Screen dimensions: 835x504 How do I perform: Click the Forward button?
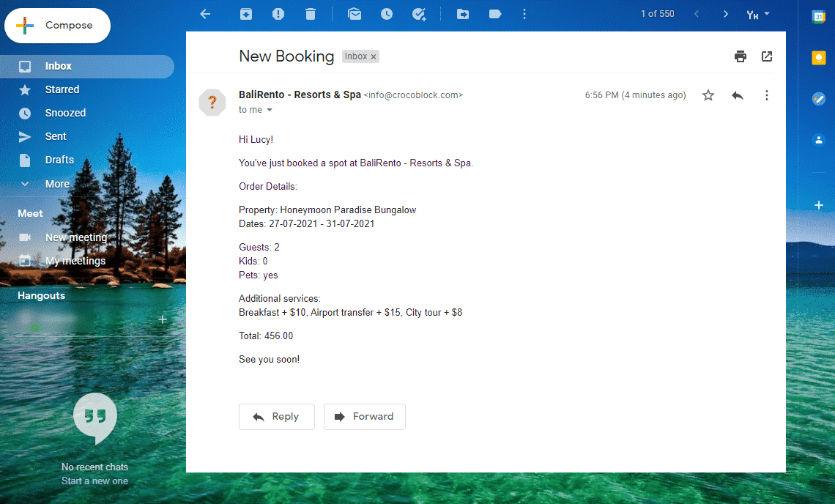(x=365, y=417)
